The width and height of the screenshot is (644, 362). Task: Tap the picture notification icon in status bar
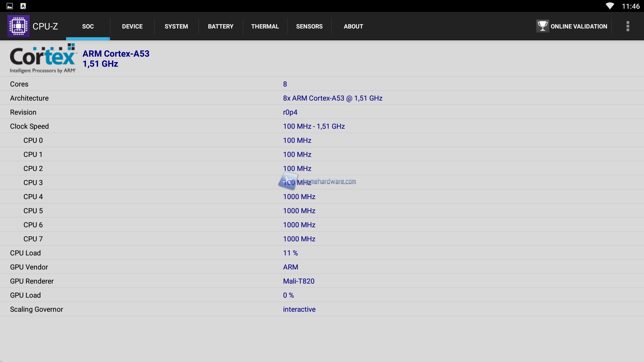pos(10,6)
